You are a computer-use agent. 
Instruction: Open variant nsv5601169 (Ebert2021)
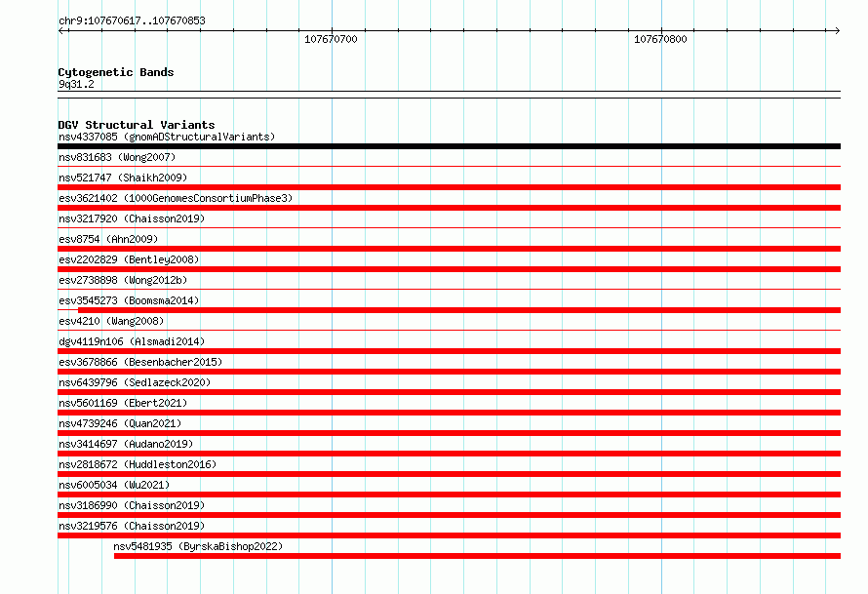123,403
